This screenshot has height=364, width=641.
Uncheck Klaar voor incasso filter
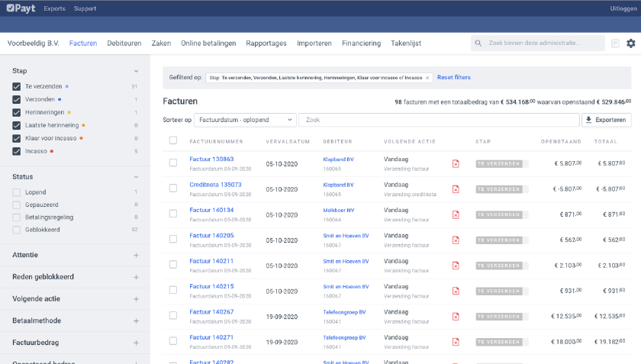16,138
